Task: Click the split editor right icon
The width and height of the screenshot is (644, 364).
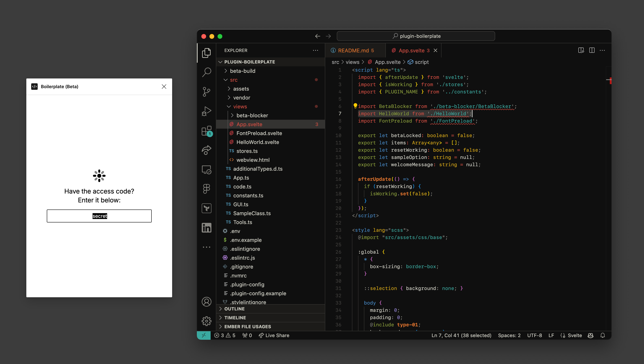Action: 592,51
